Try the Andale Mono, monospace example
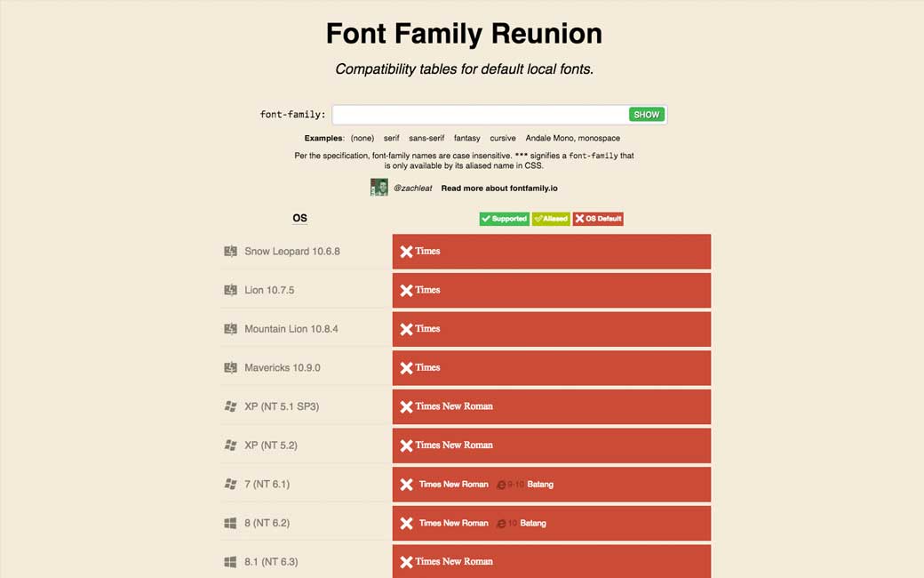Screen dimensions: 924x578 pos(572,138)
